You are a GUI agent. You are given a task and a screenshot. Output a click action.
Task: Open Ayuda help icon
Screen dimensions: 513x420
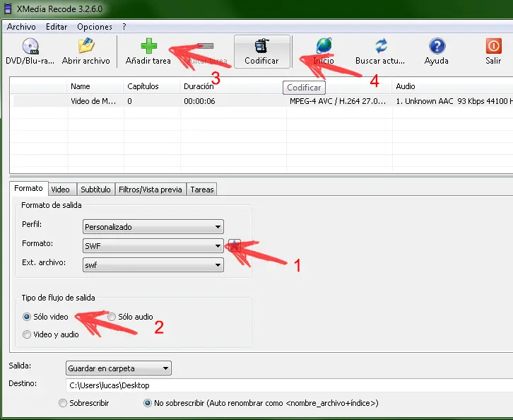[437, 45]
